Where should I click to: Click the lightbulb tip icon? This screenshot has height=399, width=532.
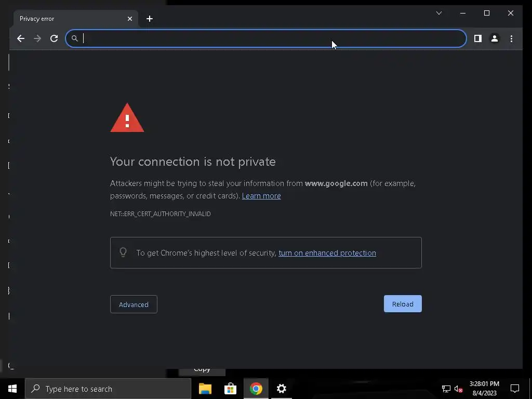pos(123,252)
